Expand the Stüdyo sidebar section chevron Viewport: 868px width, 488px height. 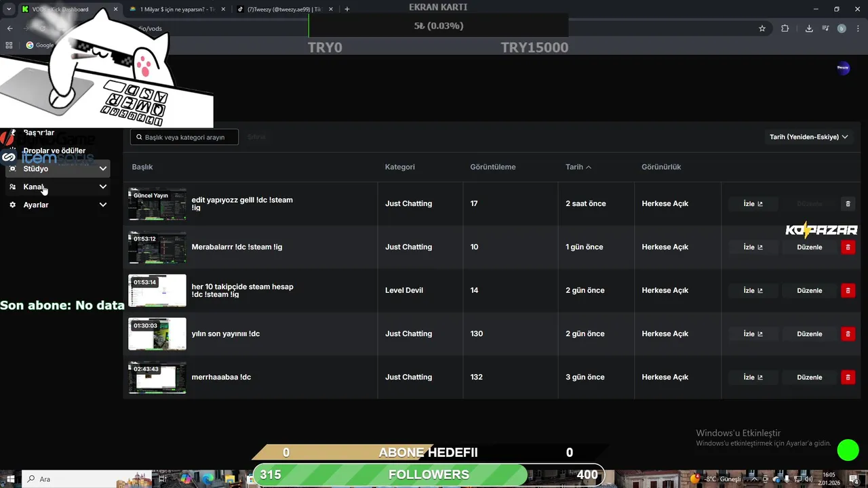point(103,169)
